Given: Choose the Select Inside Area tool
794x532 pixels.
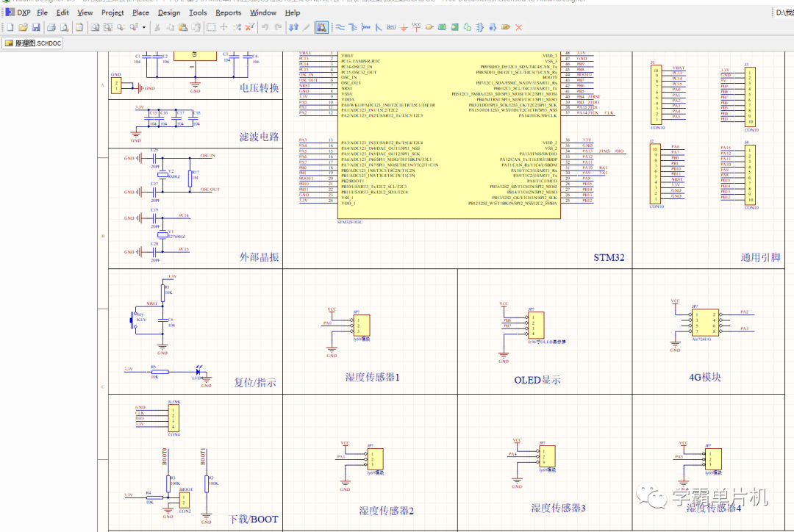Looking at the screenshot, I should tap(211, 27).
